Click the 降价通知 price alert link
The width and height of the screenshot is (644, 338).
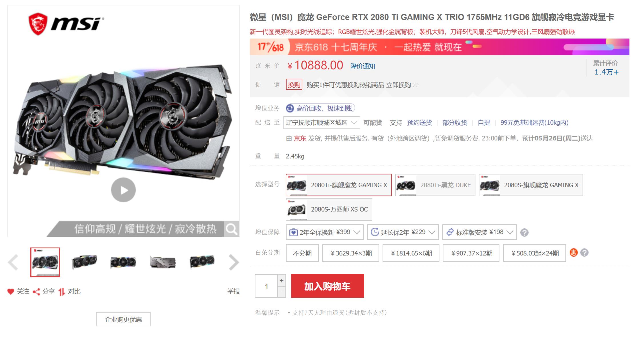coord(363,66)
